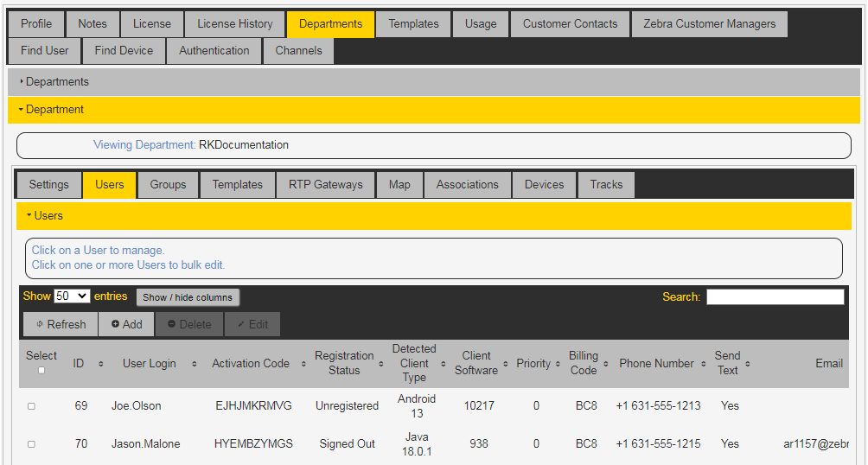Open the Authentication tab
Screen dimensions: 868x465
[214, 50]
